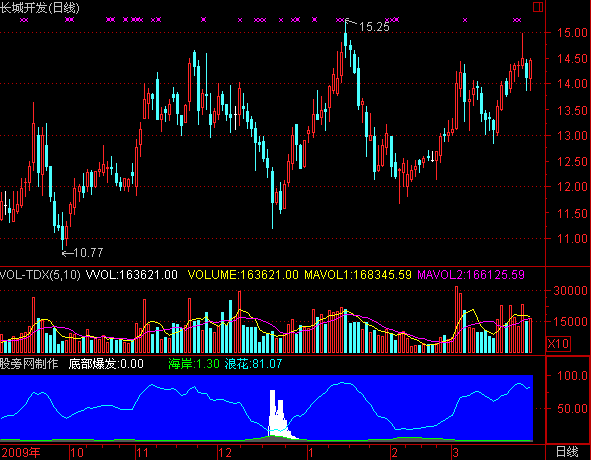
Task: Click the cyan 浪花:81.07 legend
Action: click(x=253, y=364)
